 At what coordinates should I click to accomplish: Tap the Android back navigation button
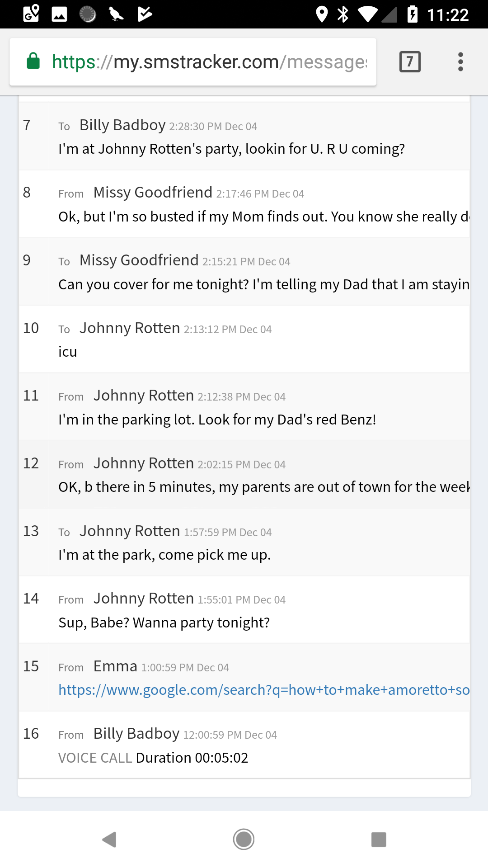point(109,840)
